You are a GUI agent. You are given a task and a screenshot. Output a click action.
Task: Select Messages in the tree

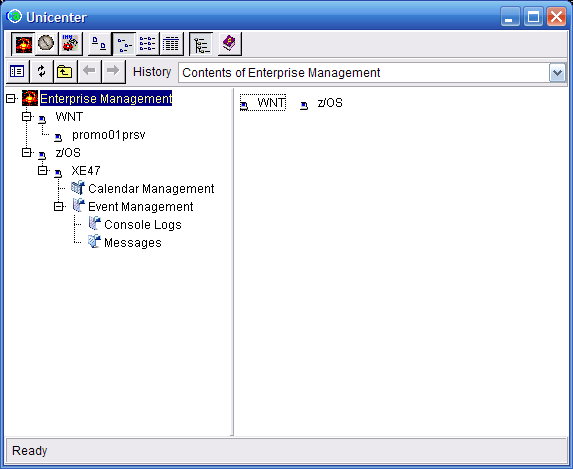[x=133, y=243]
